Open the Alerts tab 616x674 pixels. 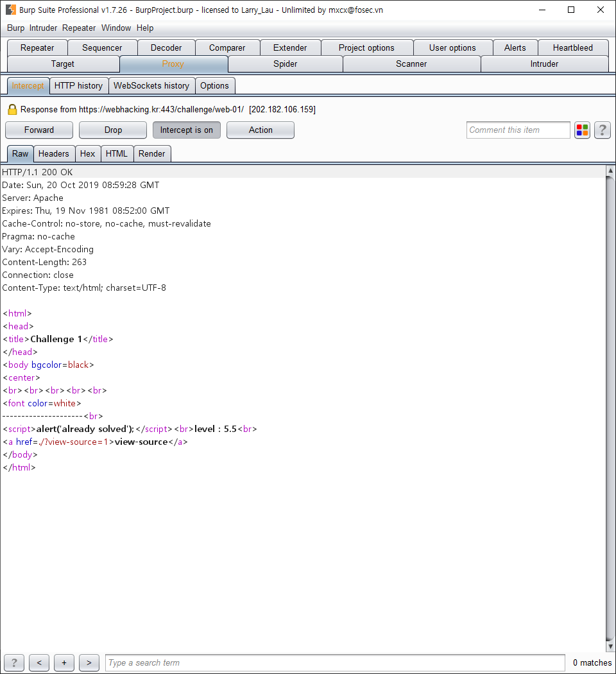click(515, 48)
